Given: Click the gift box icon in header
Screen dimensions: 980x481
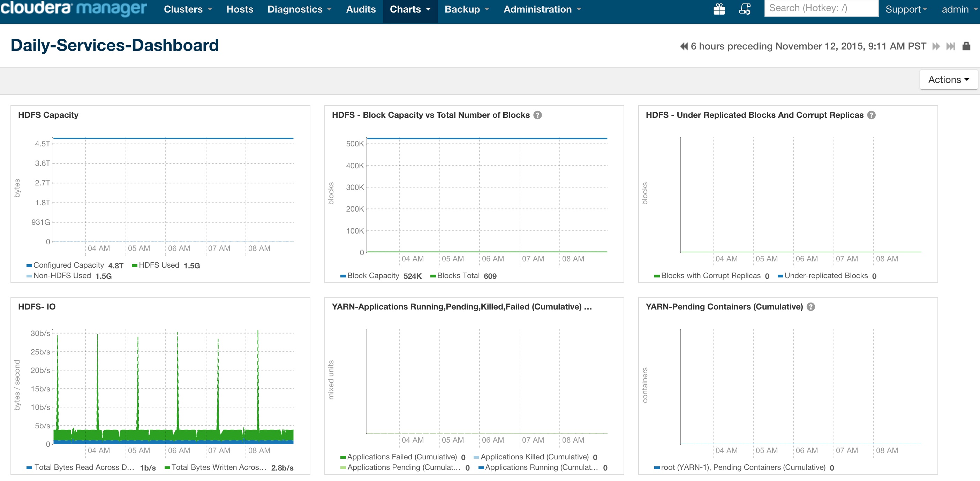Looking at the screenshot, I should click(x=719, y=9).
